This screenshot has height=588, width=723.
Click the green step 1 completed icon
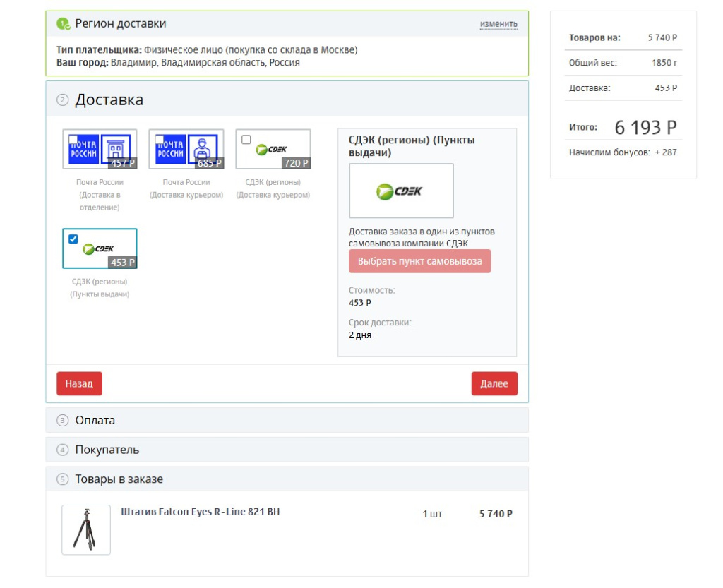point(64,24)
